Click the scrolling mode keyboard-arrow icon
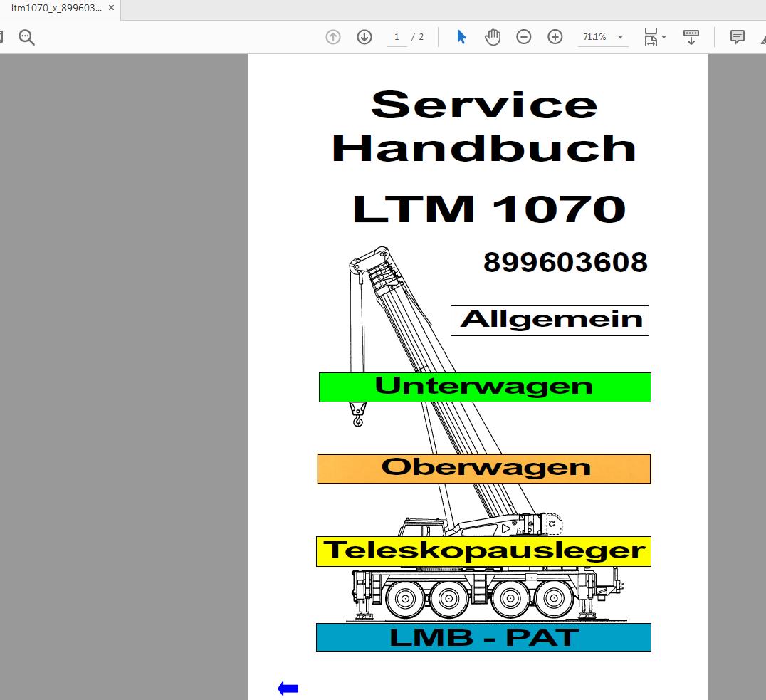The height and width of the screenshot is (700, 766). [691, 37]
